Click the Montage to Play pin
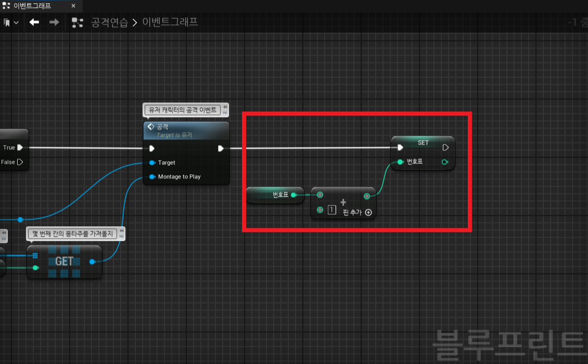Viewport: 588px width, 364px height. (152, 177)
